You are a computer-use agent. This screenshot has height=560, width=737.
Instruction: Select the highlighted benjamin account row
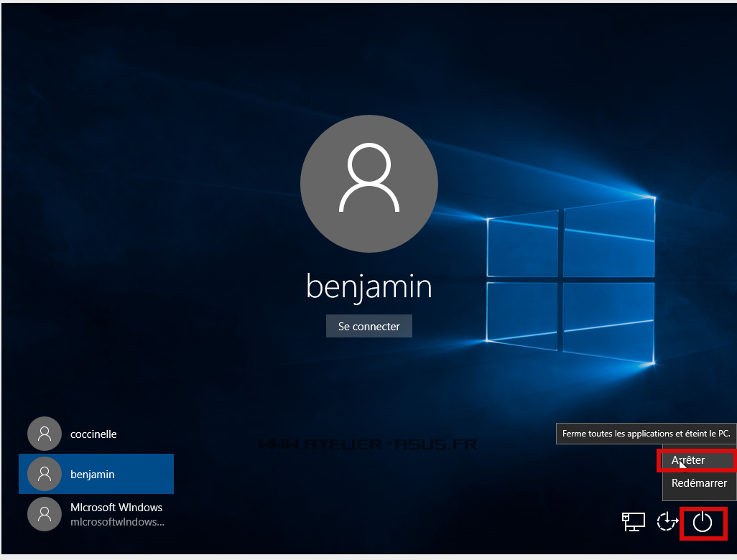[96, 474]
